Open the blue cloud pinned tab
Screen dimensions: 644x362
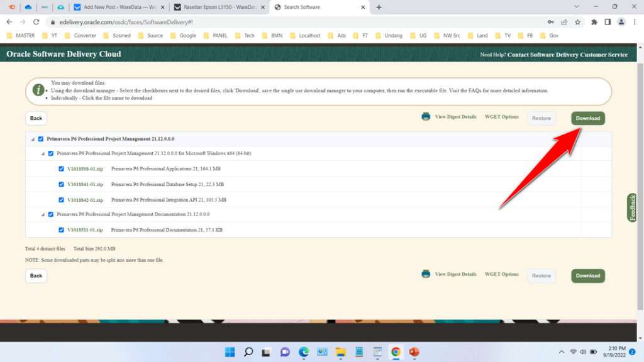coord(28,7)
